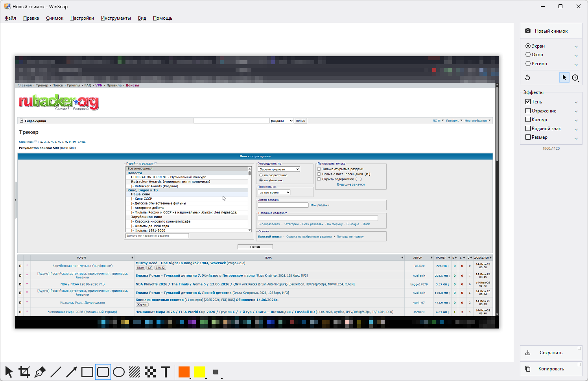Select the straight Line tool
This screenshot has height=381, width=588.
click(56, 372)
